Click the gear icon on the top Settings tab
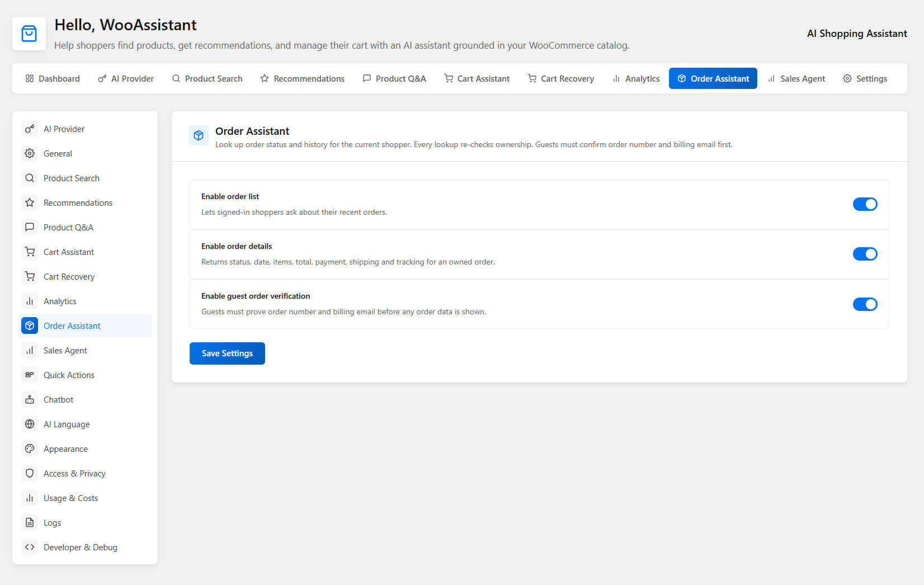 847,78
